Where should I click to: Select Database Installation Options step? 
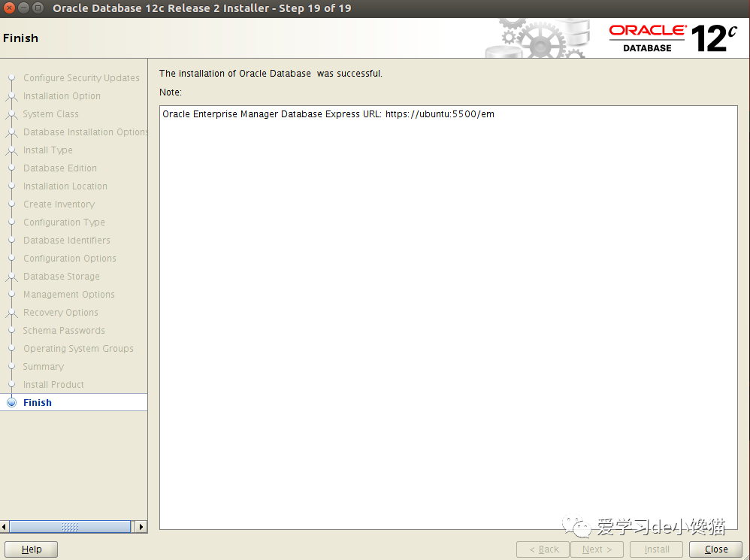point(85,132)
